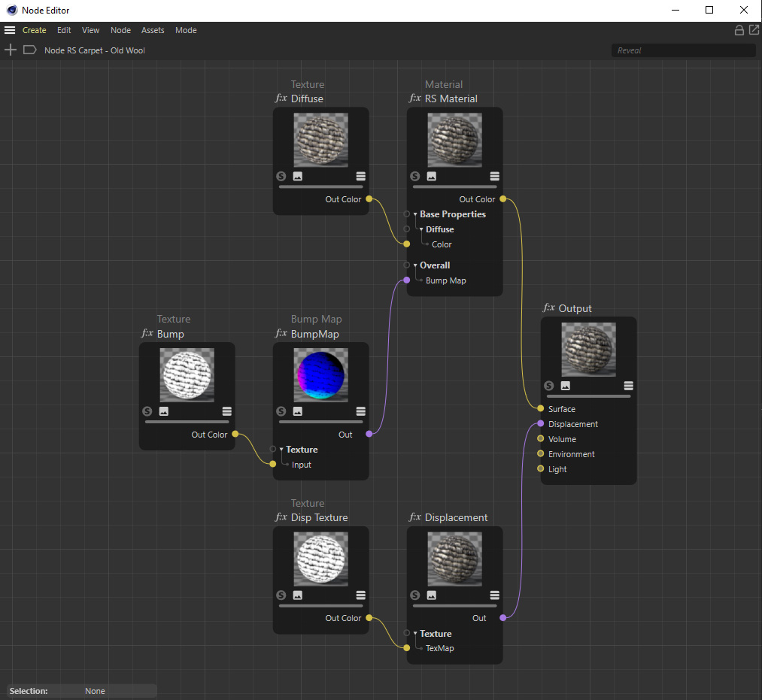The height and width of the screenshot is (700, 762).
Task: Collapse the Texture group on BumpMap node
Action: pyautogui.click(x=281, y=450)
